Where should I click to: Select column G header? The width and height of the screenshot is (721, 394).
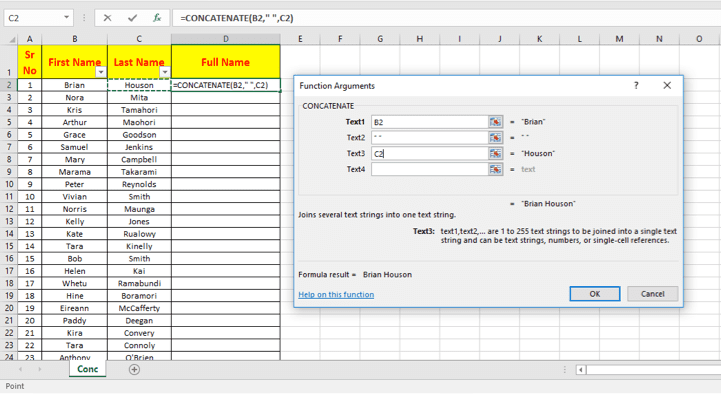[380, 39]
